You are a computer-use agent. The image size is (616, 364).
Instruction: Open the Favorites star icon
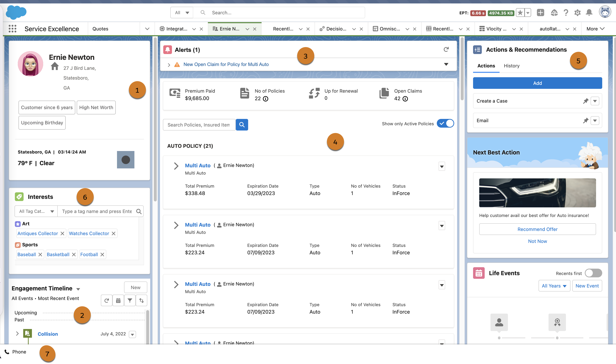tap(520, 13)
